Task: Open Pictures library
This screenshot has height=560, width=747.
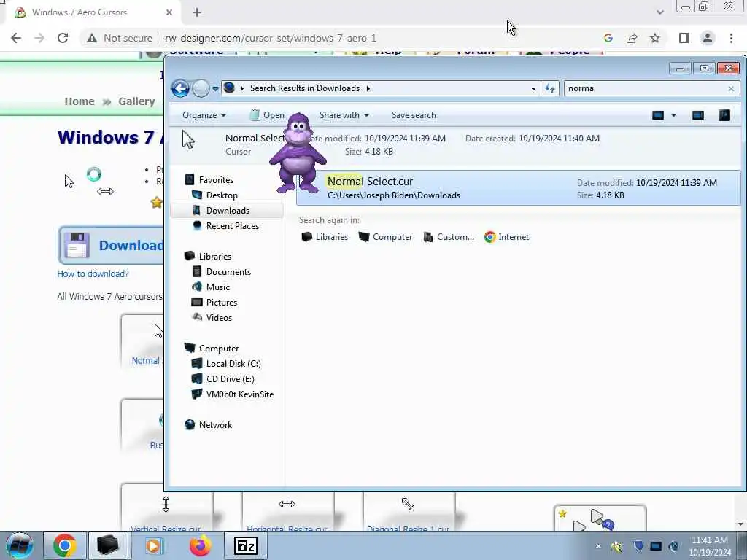Action: click(222, 303)
